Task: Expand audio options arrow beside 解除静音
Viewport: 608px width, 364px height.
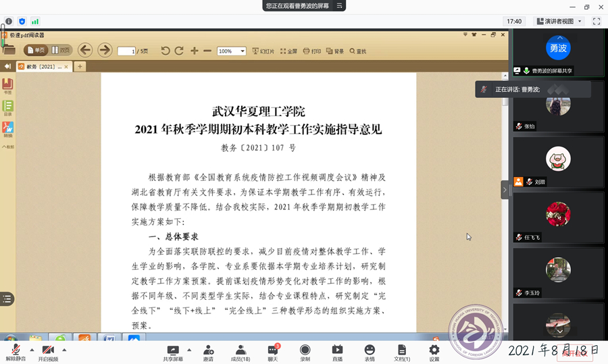Action: [31, 349]
